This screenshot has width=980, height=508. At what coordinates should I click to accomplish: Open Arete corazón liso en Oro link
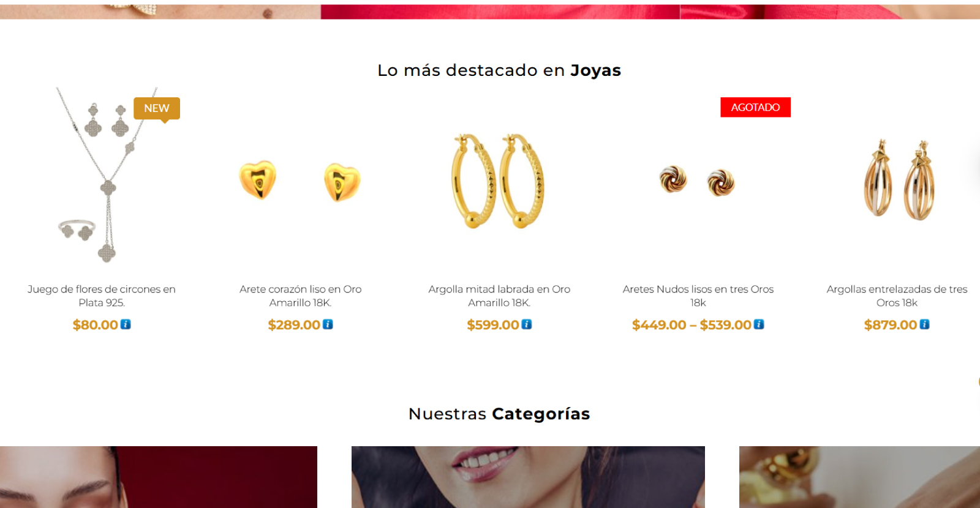(301, 296)
